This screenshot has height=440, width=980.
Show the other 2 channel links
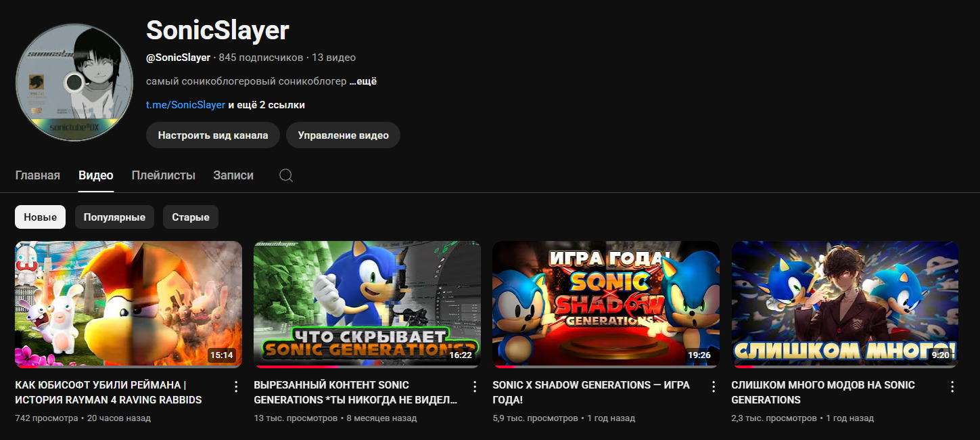coord(266,105)
